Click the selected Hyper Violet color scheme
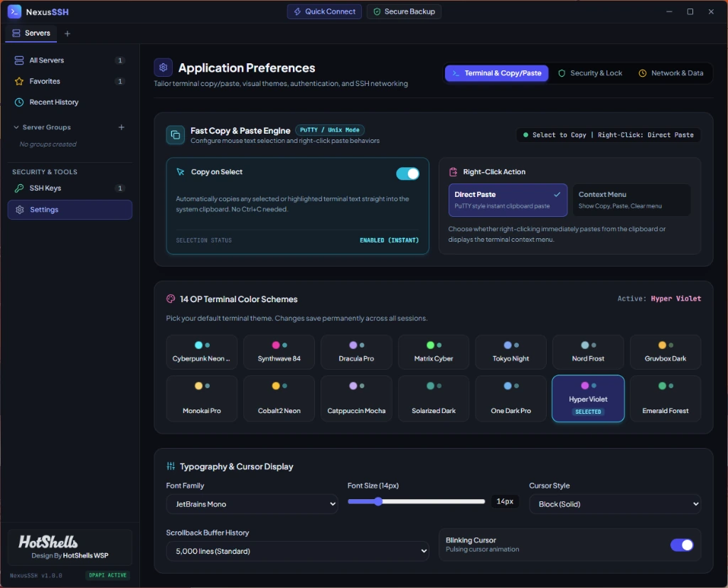The height and width of the screenshot is (588, 728). pos(588,398)
